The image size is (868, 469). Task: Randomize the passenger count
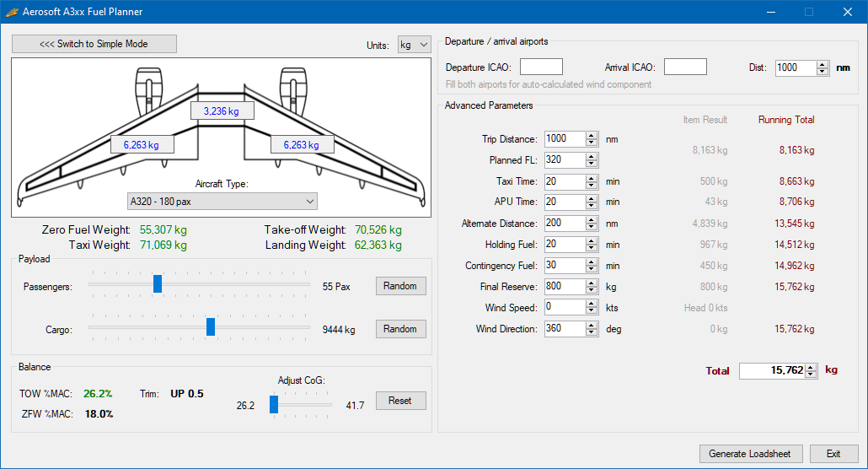tap(401, 286)
